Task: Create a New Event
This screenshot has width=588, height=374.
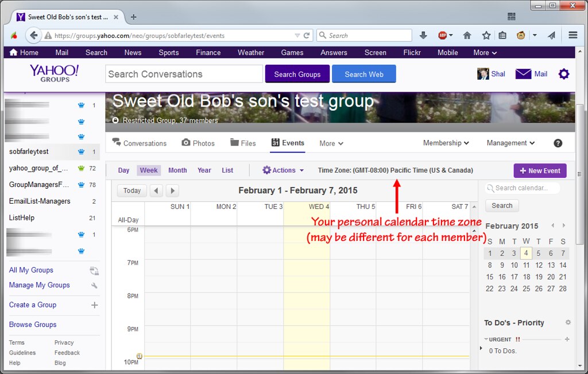Action: point(540,170)
